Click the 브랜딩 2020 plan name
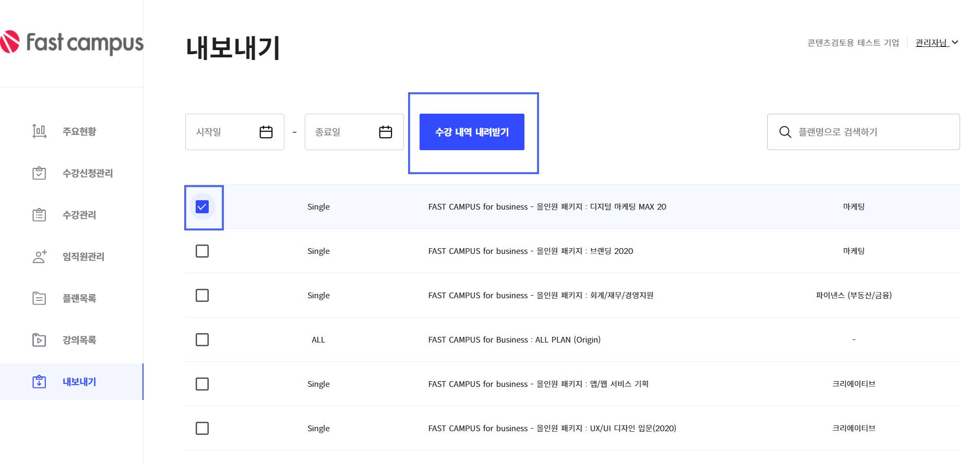Viewport: 980px width, 463px height. (x=531, y=251)
